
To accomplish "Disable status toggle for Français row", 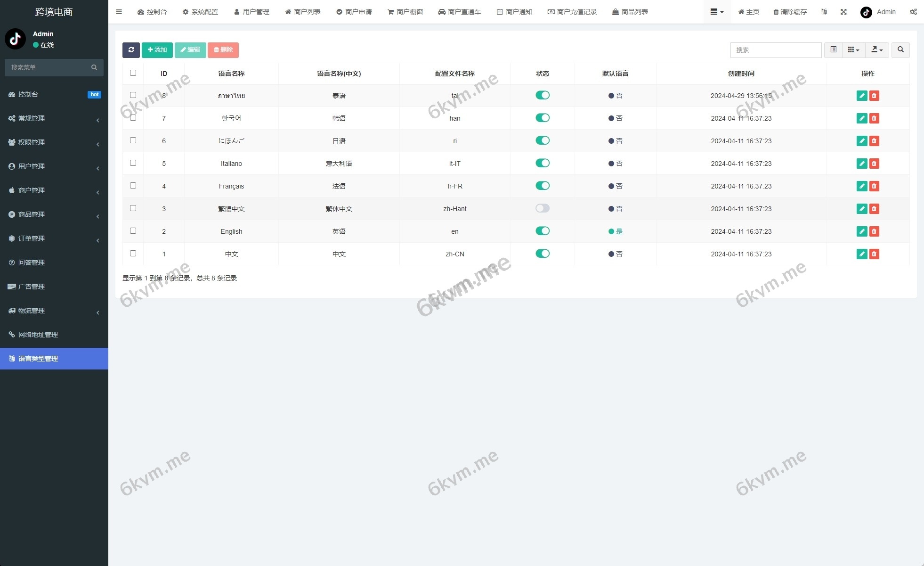I will click(x=542, y=186).
